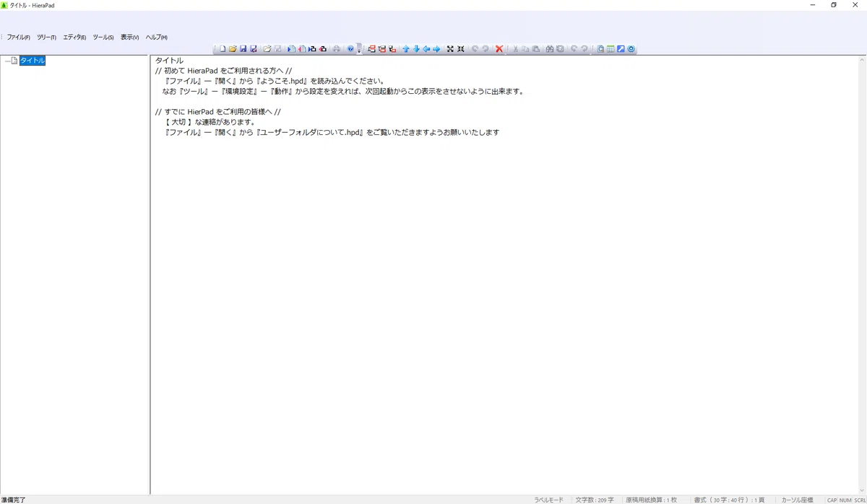Click the line mentioning 'ようこそ.hpd'
867x504 pixels.
(275, 81)
